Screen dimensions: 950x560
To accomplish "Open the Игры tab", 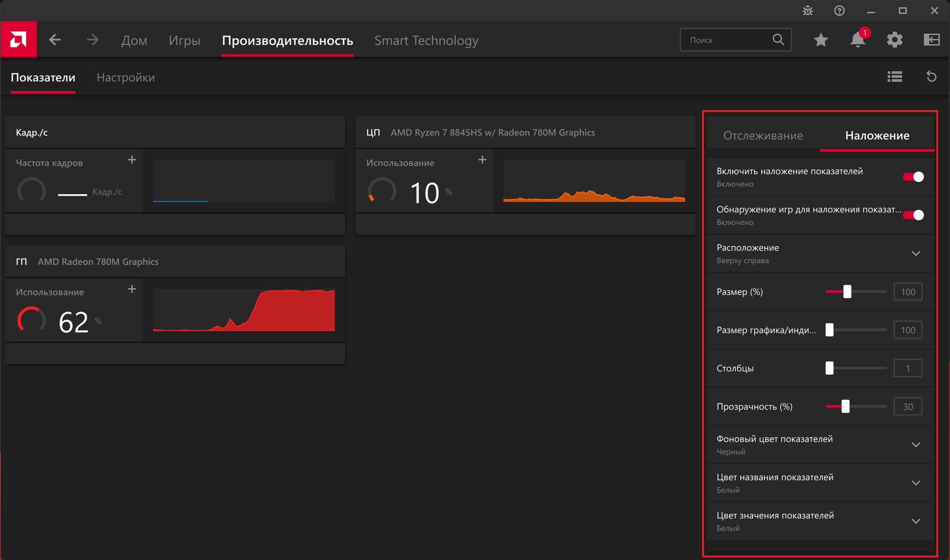I will [185, 40].
